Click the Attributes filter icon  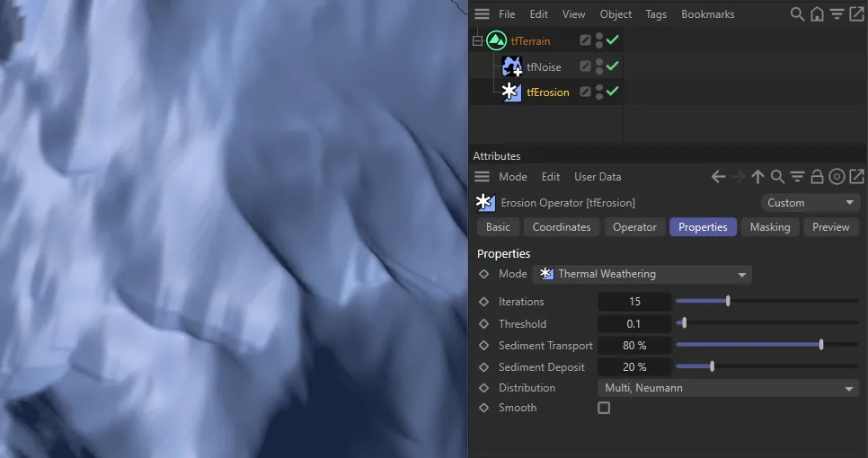pos(797,177)
